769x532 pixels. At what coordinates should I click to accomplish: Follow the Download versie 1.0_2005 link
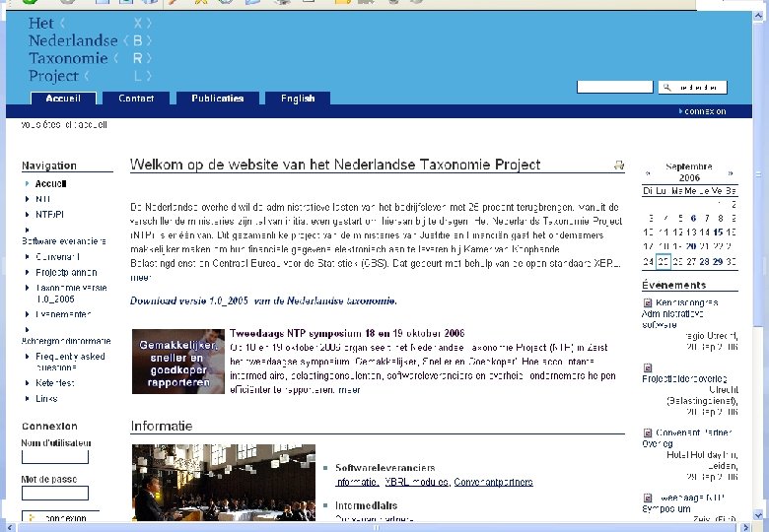coord(263,300)
